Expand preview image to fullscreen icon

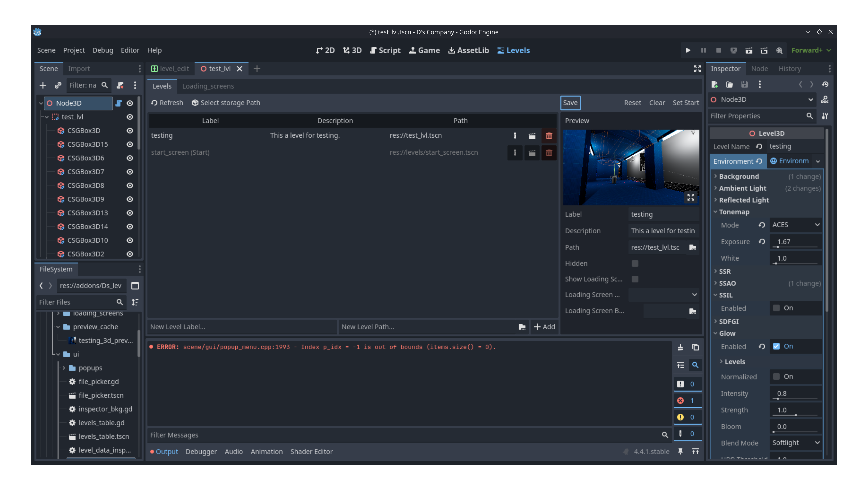point(691,197)
